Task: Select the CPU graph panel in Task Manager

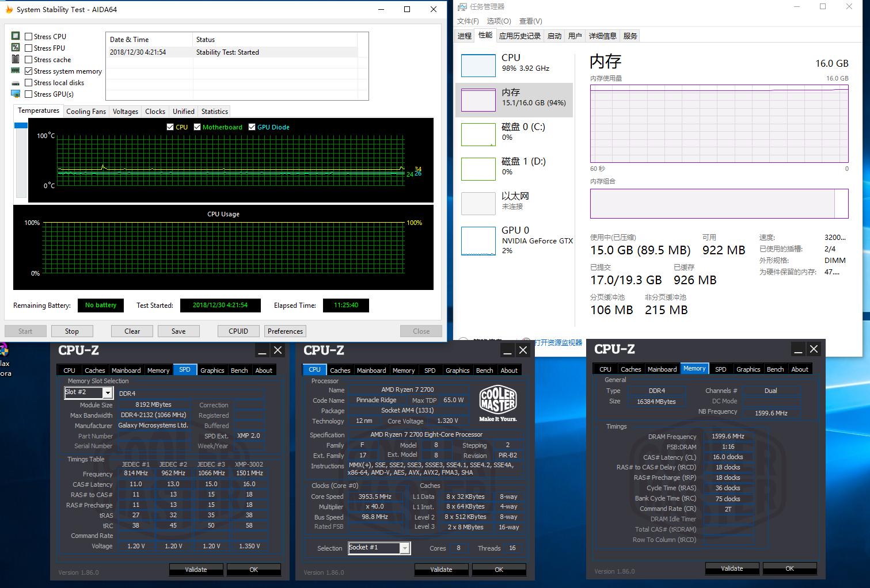Action: (x=514, y=64)
